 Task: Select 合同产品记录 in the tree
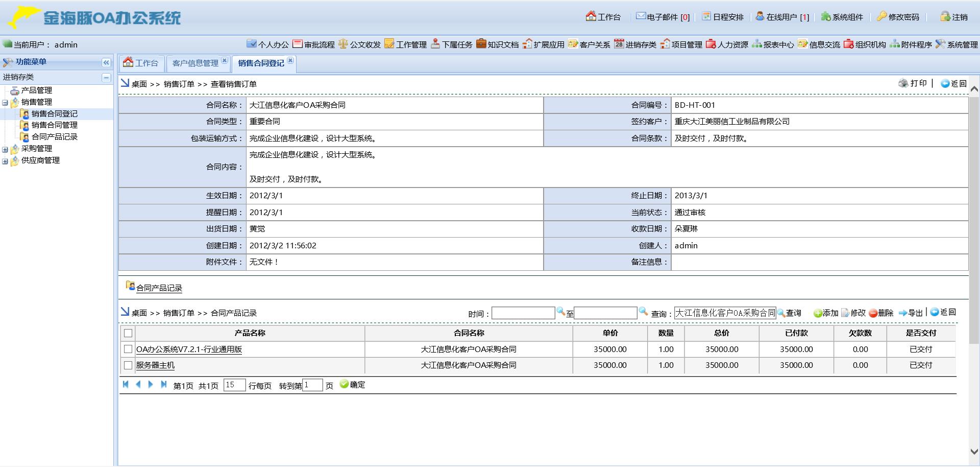click(x=55, y=137)
